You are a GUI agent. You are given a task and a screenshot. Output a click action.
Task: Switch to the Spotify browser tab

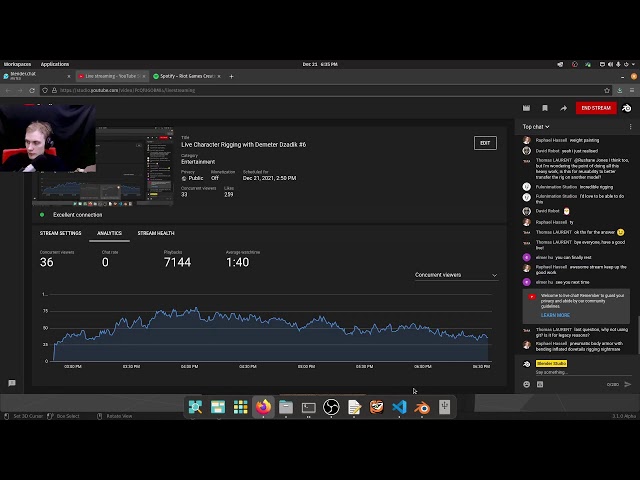(187, 76)
